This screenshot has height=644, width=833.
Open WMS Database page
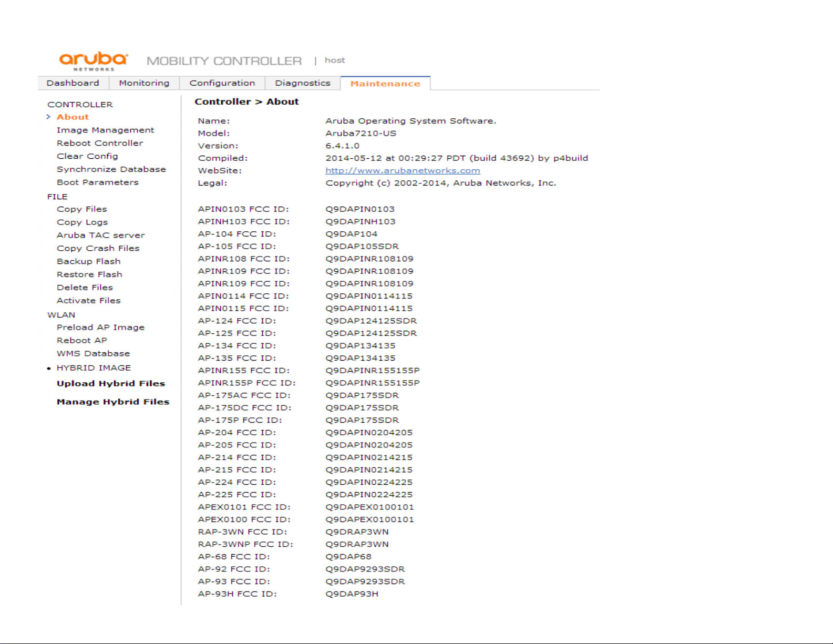(93, 354)
